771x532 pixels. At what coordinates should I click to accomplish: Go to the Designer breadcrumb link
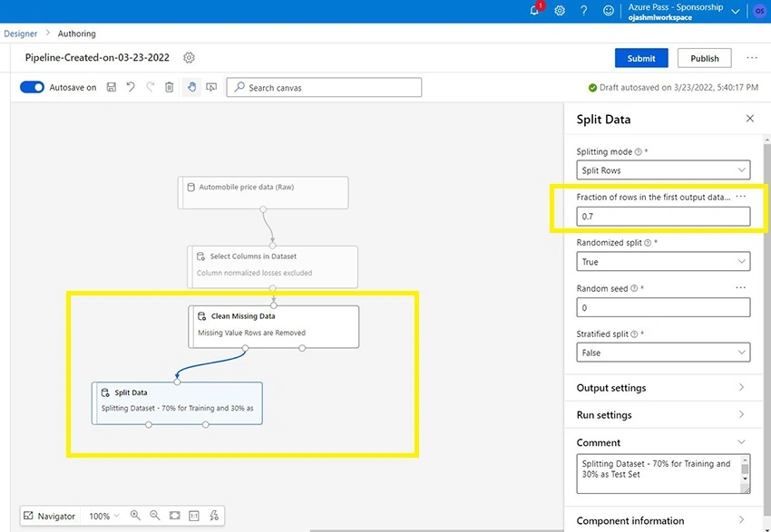[x=21, y=34]
